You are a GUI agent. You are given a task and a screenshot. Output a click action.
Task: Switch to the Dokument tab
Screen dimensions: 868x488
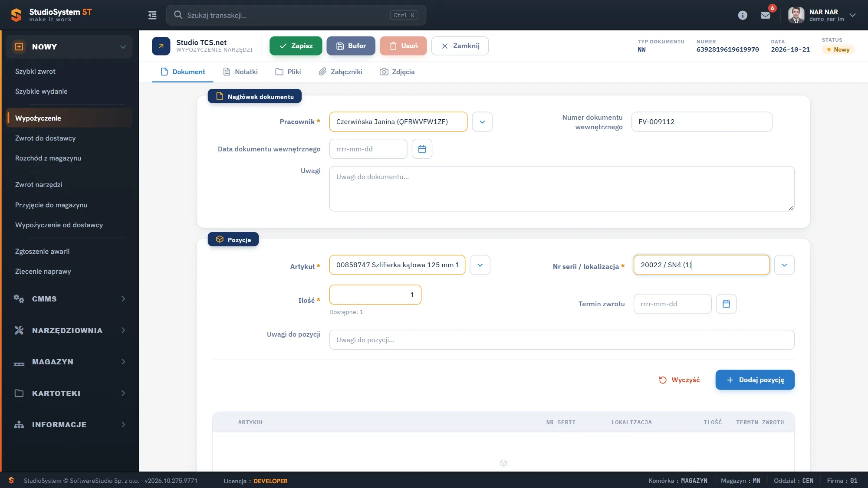click(182, 72)
